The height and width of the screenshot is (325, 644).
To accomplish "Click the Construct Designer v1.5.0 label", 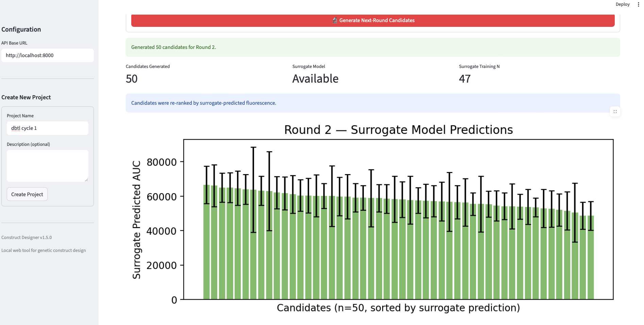I will (x=27, y=238).
